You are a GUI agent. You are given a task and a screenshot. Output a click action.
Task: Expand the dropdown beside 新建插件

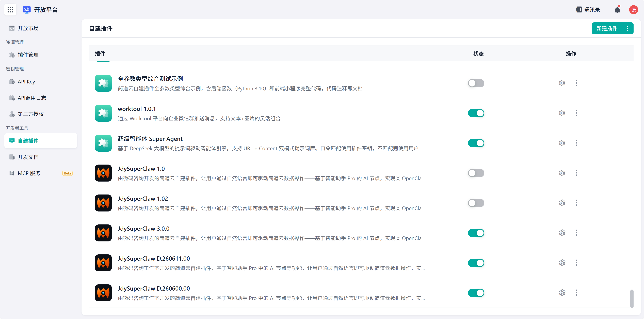point(628,28)
